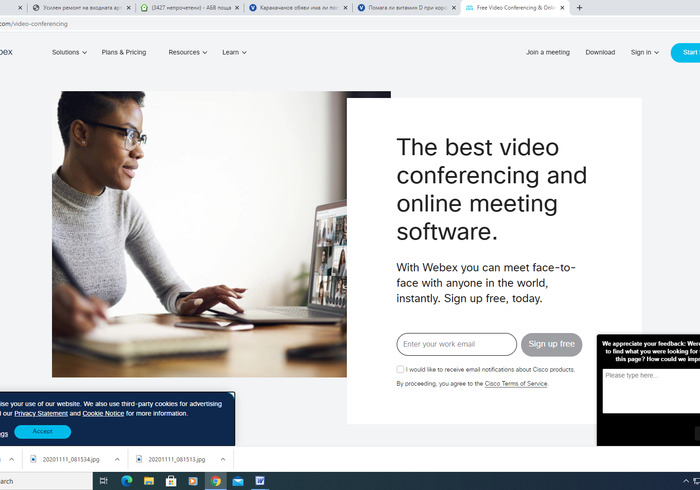Viewport: 700px width, 490px height.
Task: Click the feedback text area
Action: point(650,390)
